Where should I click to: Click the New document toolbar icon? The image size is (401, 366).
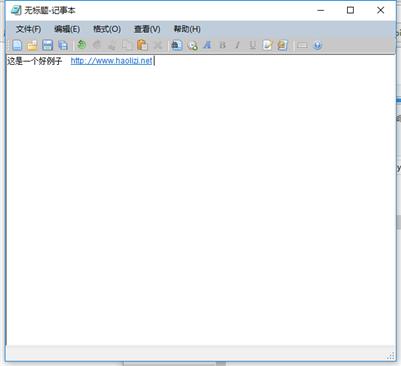(x=17, y=45)
